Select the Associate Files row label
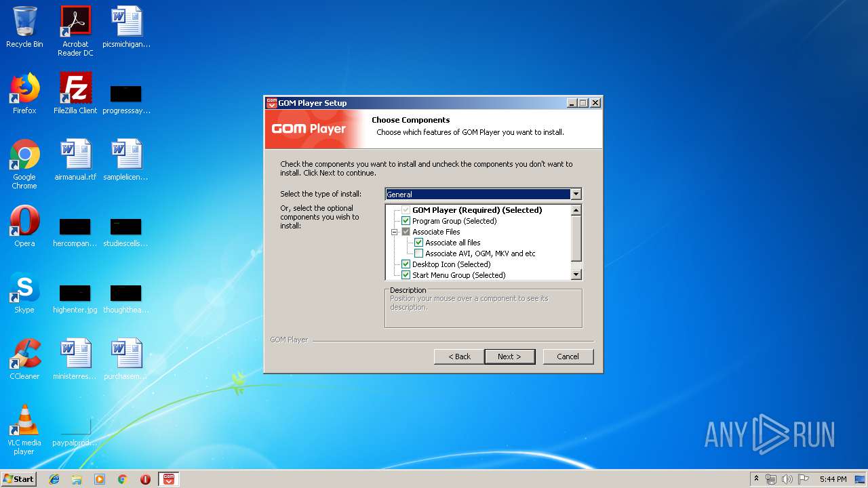The image size is (868, 488). [436, 232]
